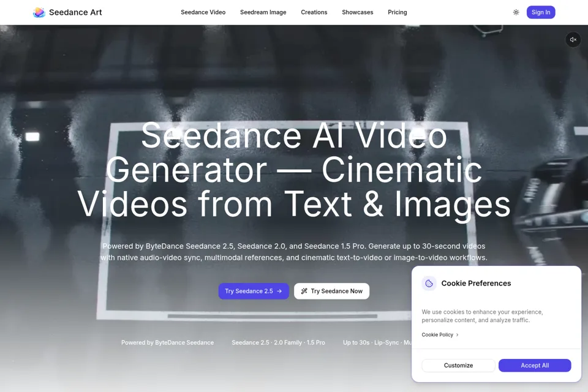Click the Seedance Art logo icon
Screen dimensions: 588x392
coord(39,12)
